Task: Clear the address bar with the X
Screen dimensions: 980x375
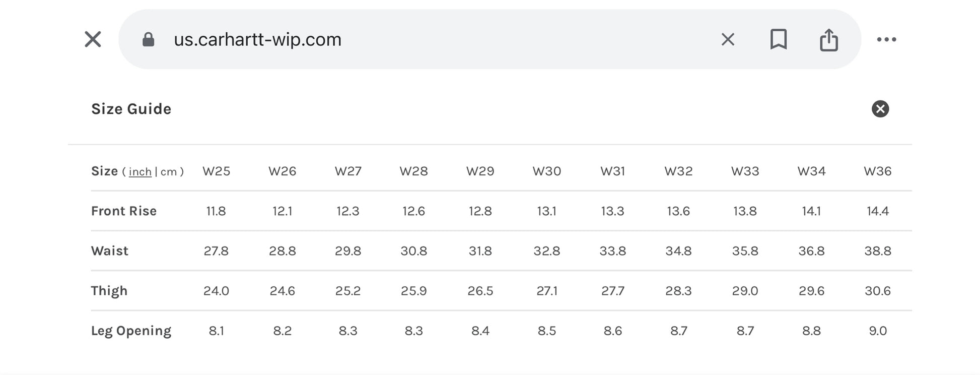Action: [728, 39]
